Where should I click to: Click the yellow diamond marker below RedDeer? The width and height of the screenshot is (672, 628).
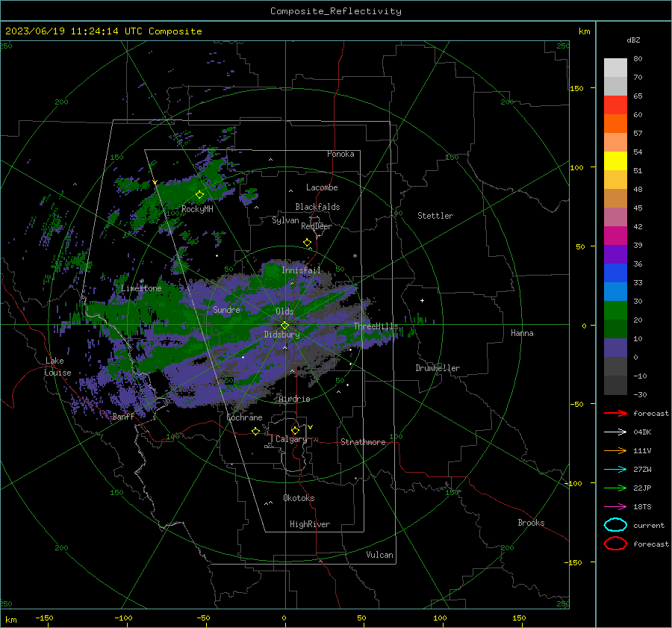(307, 243)
